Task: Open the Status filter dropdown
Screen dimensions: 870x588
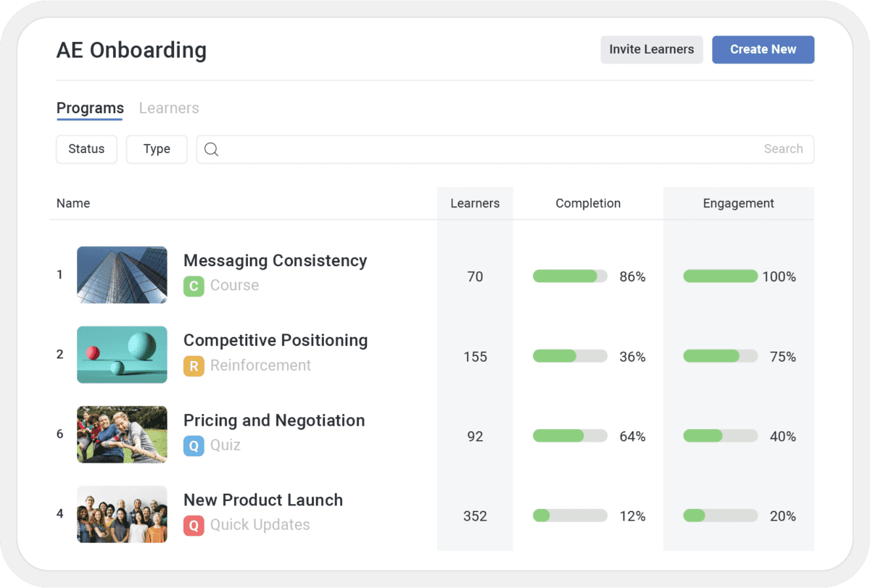Action: click(x=86, y=149)
